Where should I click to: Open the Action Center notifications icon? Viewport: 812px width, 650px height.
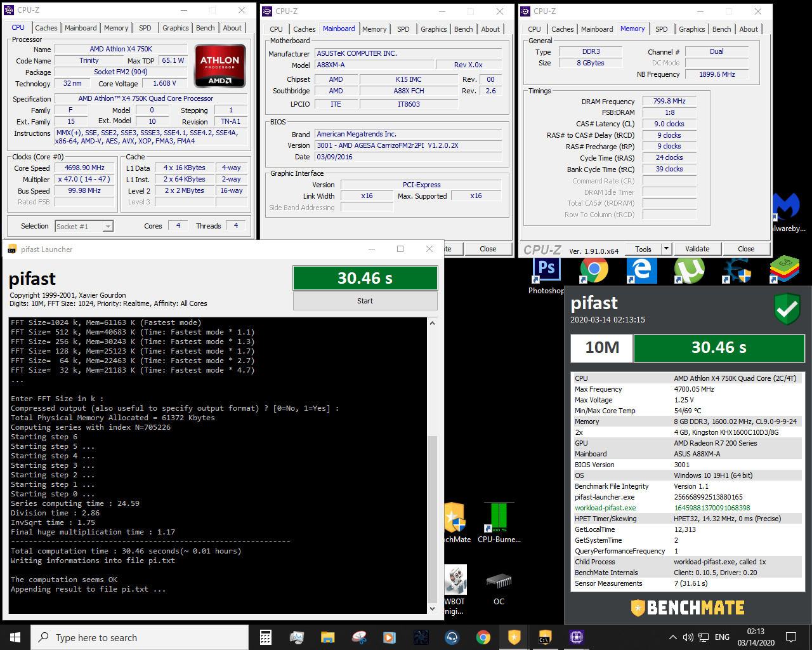pyautogui.click(x=791, y=637)
